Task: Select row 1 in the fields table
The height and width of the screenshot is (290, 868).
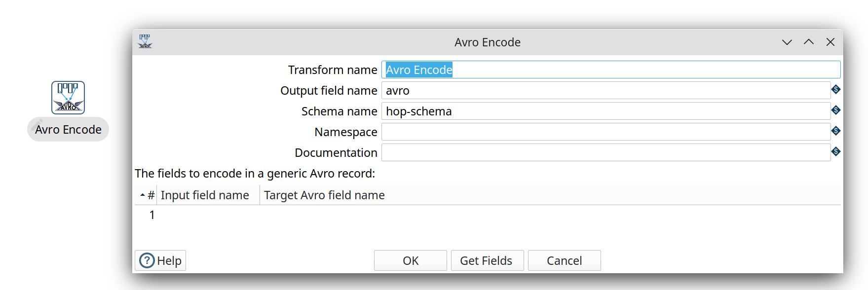Action: point(152,215)
